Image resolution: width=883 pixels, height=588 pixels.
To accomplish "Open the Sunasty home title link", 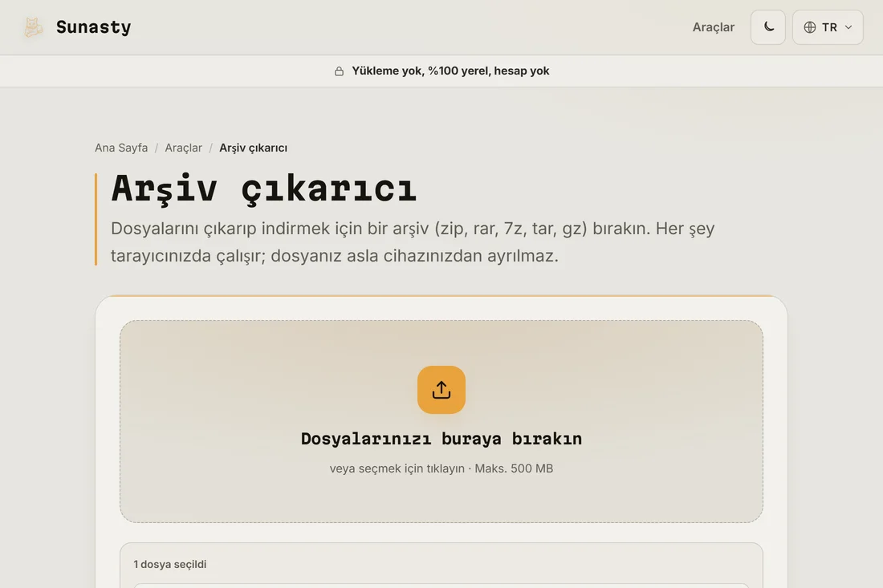I will coord(93,27).
